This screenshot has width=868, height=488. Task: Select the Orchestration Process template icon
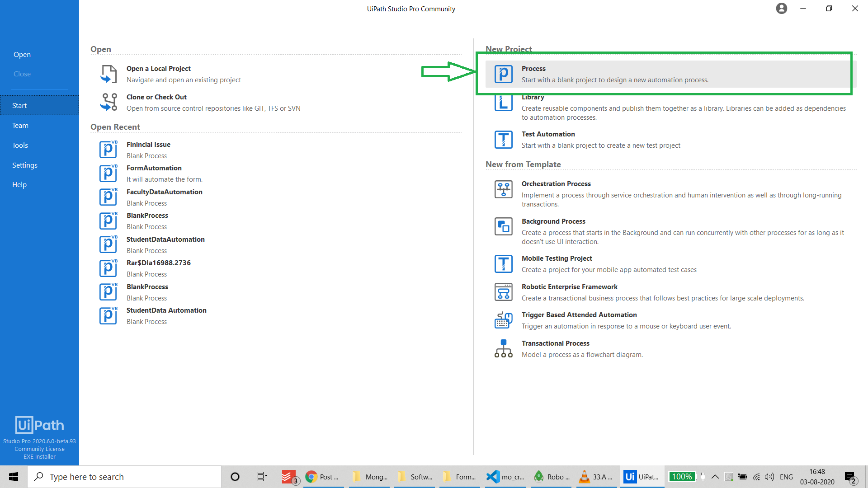pos(504,189)
